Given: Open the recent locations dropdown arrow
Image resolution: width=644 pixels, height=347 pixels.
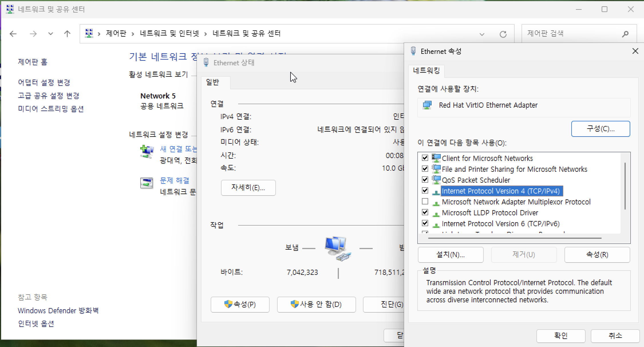Looking at the screenshot, I should pyautogui.click(x=51, y=34).
